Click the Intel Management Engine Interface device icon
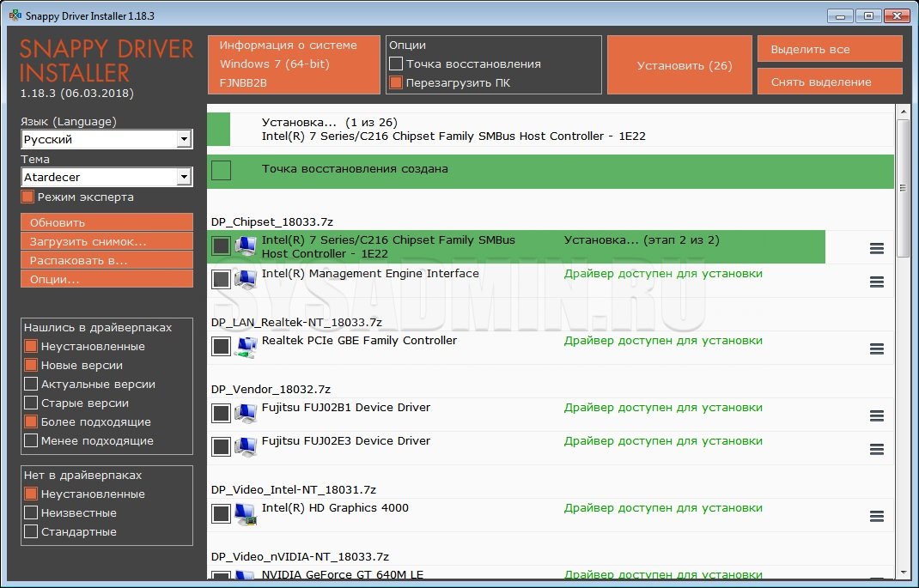Screen dimensions: 919x588 pyautogui.click(x=246, y=279)
